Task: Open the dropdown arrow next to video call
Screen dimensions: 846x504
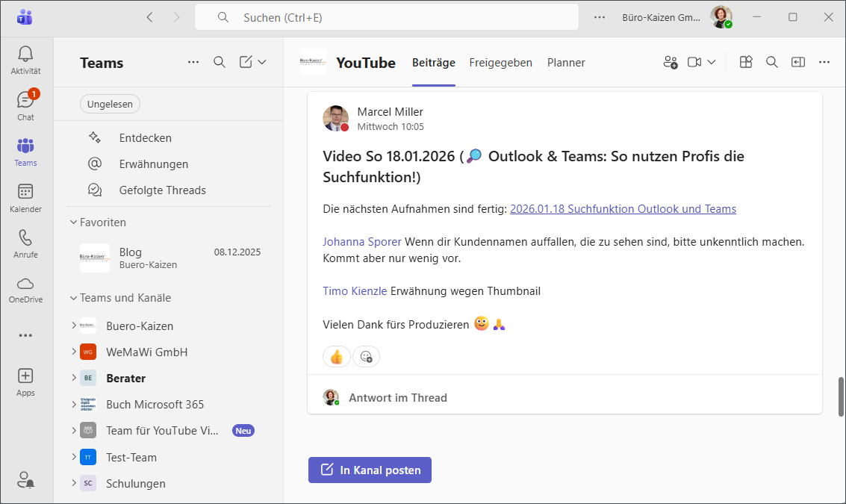Action: (x=712, y=63)
